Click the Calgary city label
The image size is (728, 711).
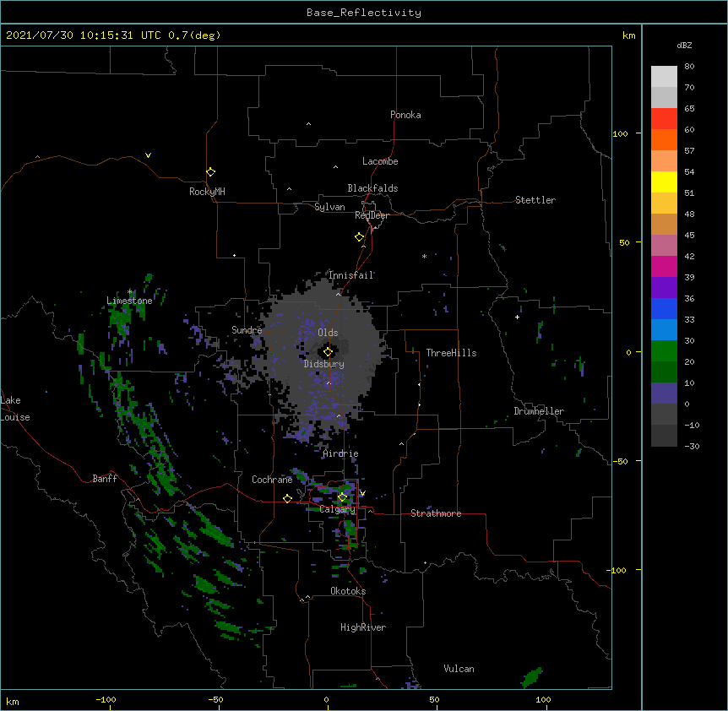click(338, 509)
